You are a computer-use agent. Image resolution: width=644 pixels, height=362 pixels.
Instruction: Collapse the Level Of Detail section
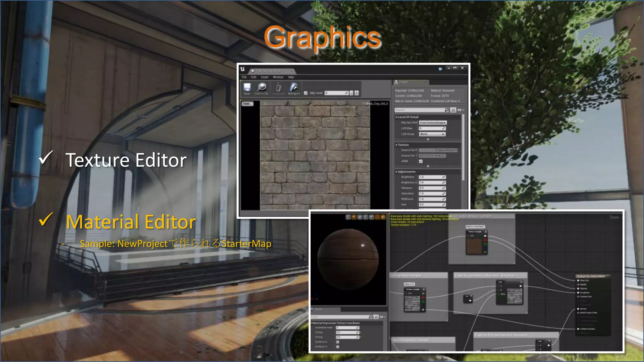(397, 117)
